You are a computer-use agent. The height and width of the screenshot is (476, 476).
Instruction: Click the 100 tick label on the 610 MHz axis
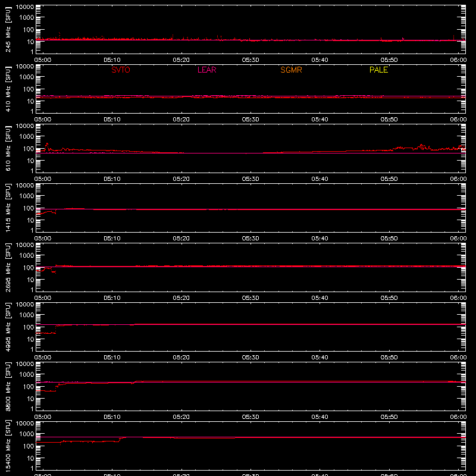(29, 149)
